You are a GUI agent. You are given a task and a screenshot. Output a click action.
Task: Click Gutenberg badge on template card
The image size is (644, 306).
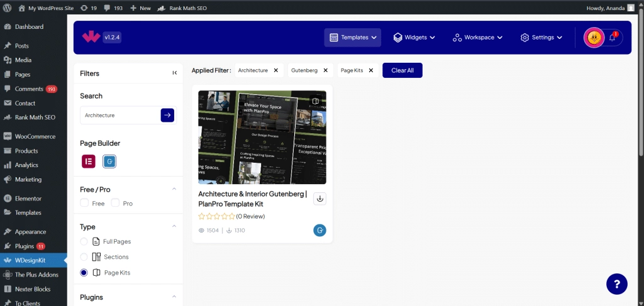[x=319, y=231]
